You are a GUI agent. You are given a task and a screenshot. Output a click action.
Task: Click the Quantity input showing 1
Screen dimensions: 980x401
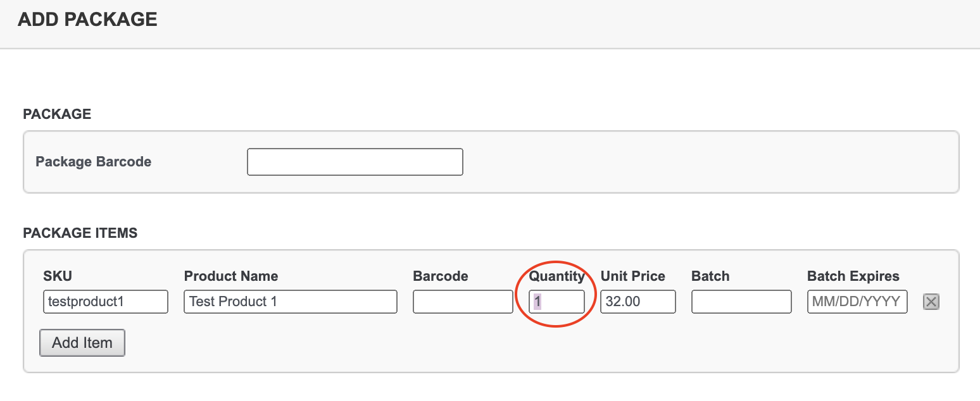tap(557, 302)
